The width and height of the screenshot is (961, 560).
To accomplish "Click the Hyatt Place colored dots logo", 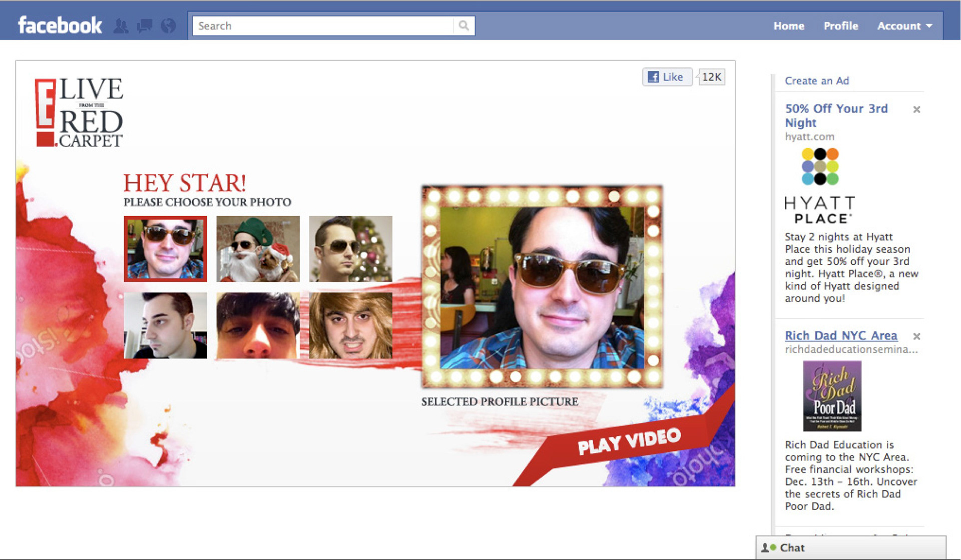I will (x=820, y=167).
